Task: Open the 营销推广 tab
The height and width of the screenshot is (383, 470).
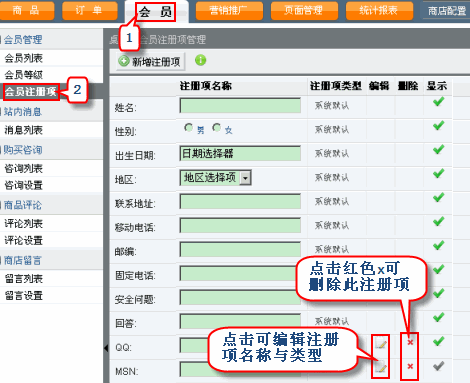Action: [229, 11]
